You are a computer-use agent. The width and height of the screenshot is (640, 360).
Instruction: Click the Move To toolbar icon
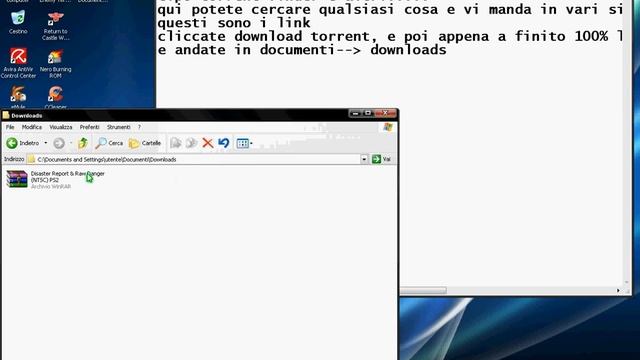click(176, 143)
